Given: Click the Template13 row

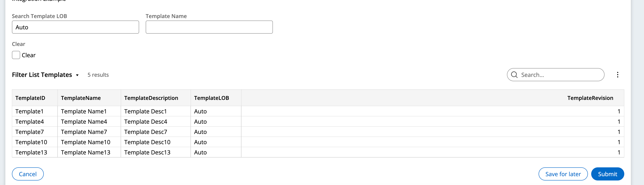Looking at the screenshot, I should [x=31, y=152].
